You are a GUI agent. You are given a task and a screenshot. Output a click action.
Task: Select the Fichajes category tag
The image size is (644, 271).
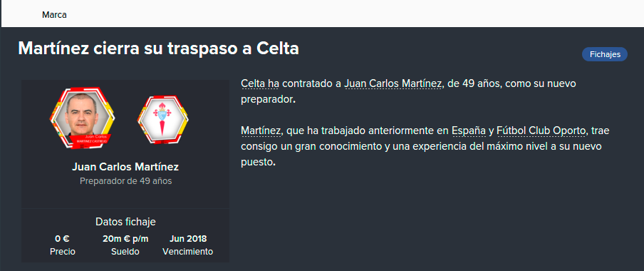pos(605,54)
